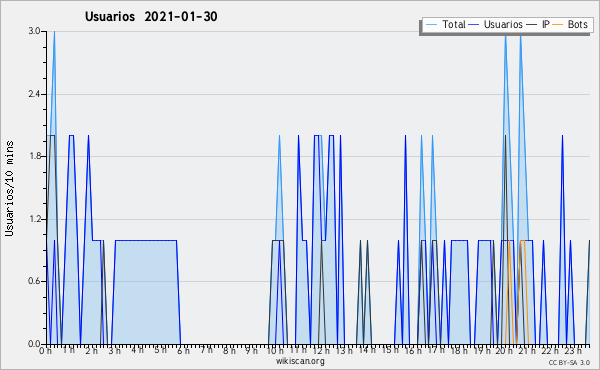The height and width of the screenshot is (370, 600).
Task: Click the 3.0 y-axis label
Action: point(34,31)
